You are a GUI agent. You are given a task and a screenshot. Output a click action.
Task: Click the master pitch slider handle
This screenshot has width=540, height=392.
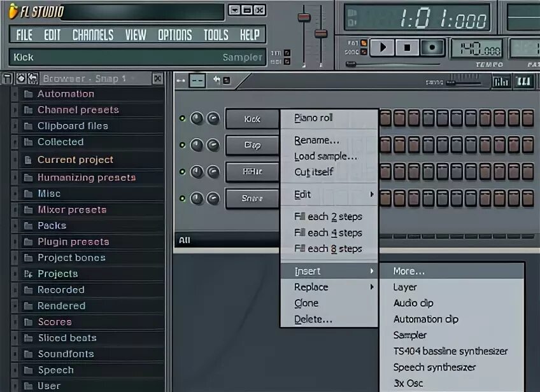pyautogui.click(x=321, y=33)
